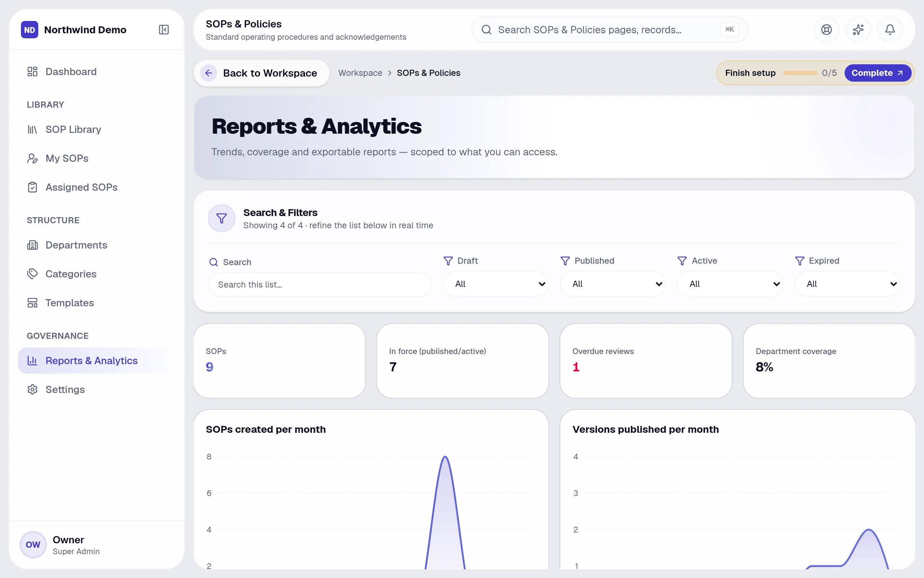Click In force (published/active) card
Image resolution: width=924 pixels, height=578 pixels.
[462, 361]
